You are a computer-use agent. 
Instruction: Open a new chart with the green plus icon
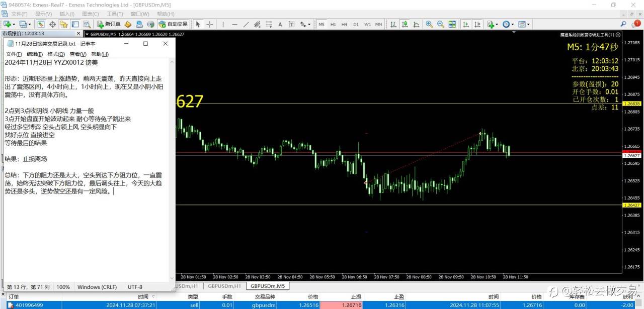pos(8,24)
